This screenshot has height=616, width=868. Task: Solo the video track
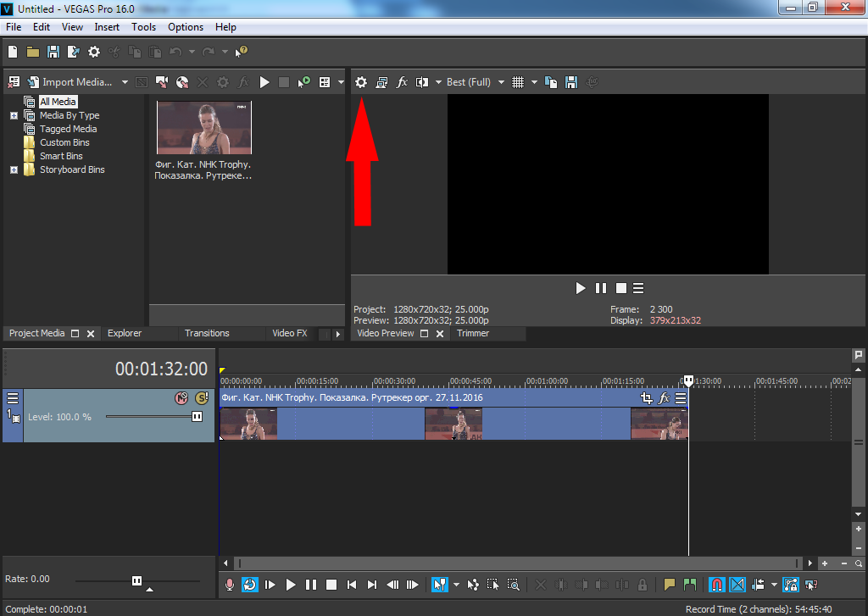201,397
